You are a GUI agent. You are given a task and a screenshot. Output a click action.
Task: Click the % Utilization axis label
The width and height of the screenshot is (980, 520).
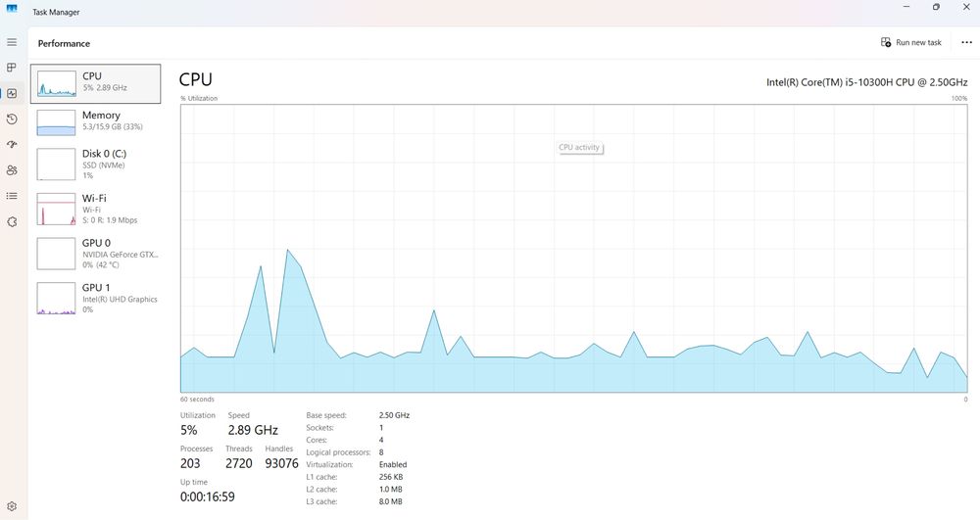point(199,99)
